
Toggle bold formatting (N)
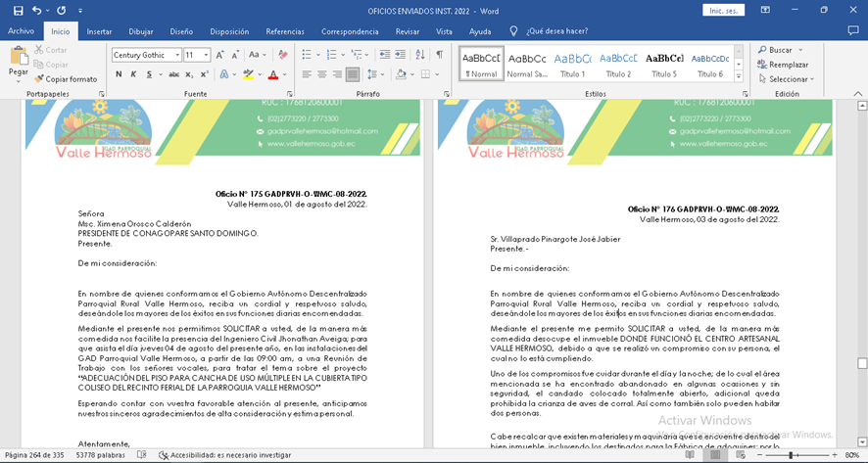tap(119, 74)
